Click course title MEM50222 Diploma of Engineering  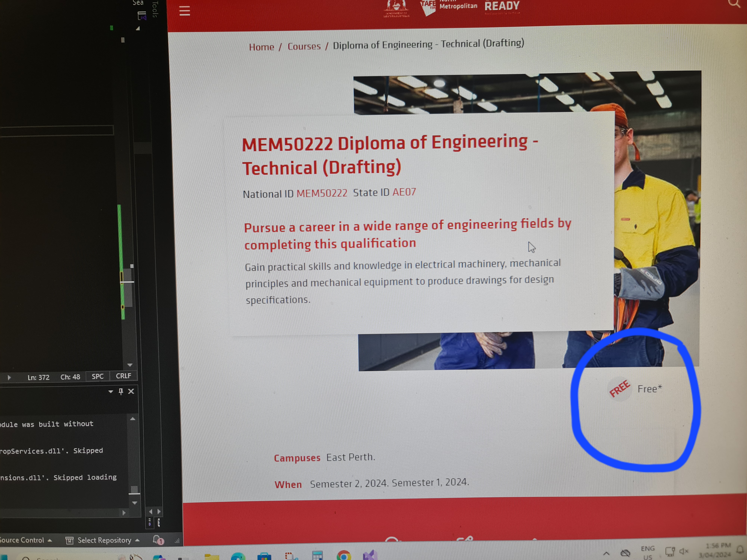[x=390, y=155]
